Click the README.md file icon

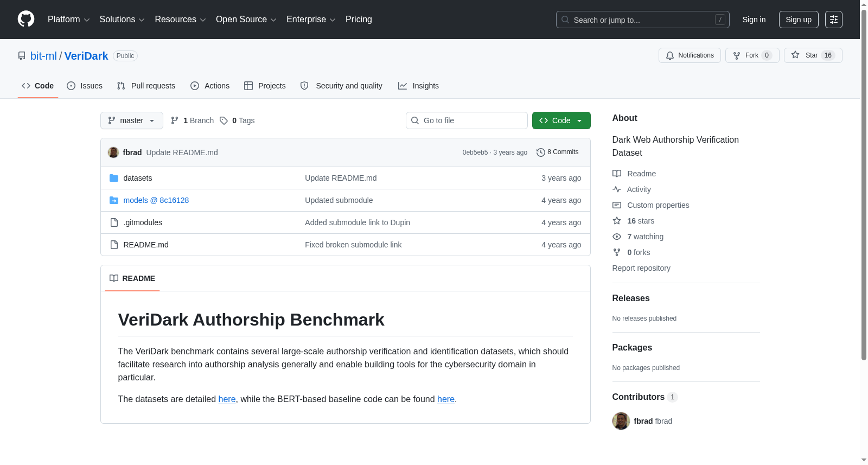114,245
